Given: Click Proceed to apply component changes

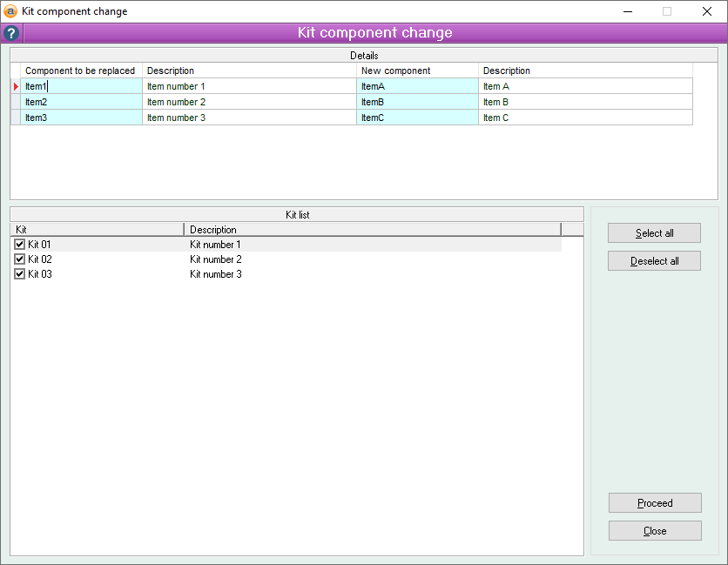Looking at the screenshot, I should (654, 503).
